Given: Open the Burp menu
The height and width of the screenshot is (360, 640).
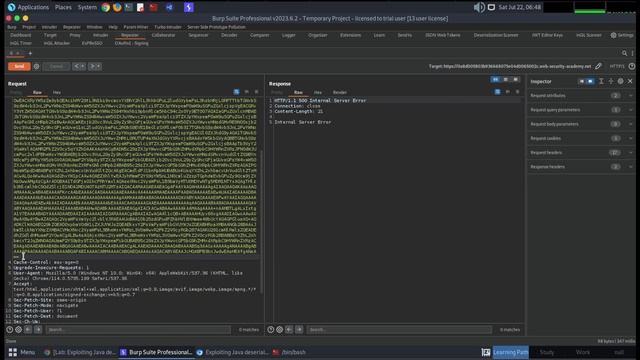Looking at the screenshot, I should [12, 27].
